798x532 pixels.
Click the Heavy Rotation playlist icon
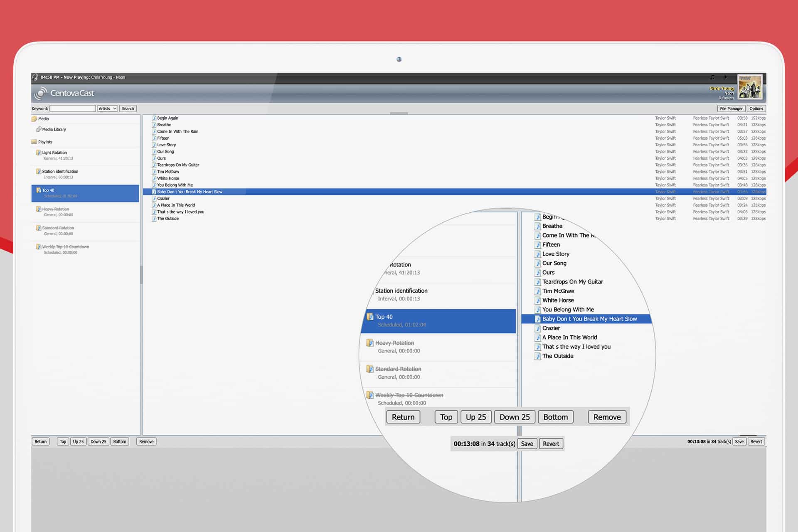point(39,209)
